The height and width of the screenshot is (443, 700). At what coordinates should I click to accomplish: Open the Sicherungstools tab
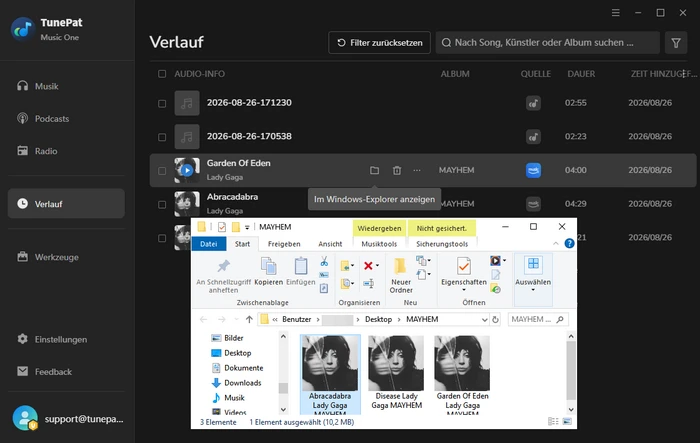442,244
